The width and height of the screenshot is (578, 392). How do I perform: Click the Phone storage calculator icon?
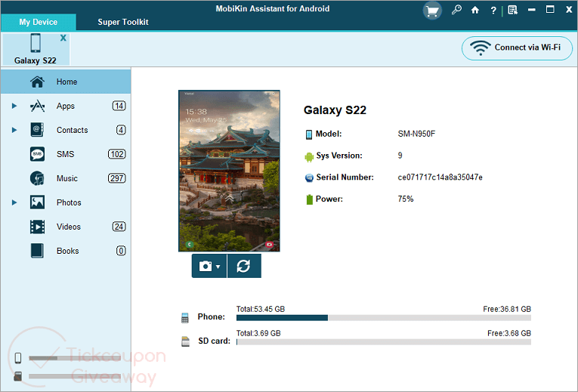pos(185,318)
